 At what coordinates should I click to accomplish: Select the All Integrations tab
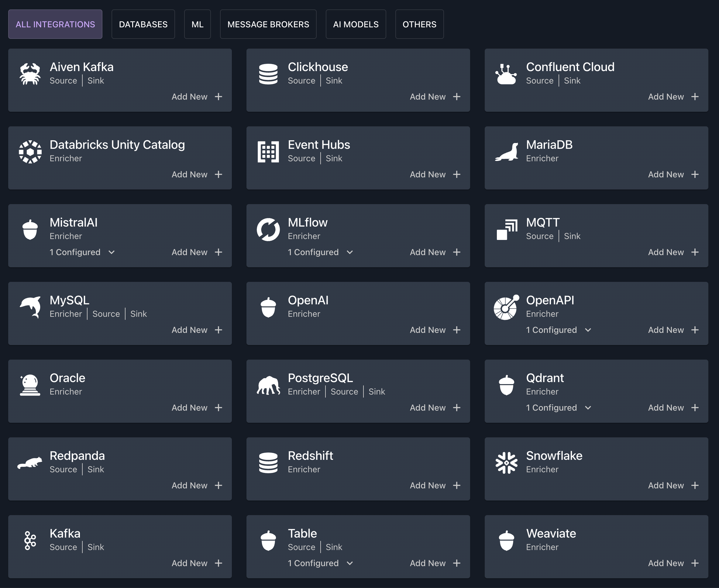pyautogui.click(x=55, y=24)
